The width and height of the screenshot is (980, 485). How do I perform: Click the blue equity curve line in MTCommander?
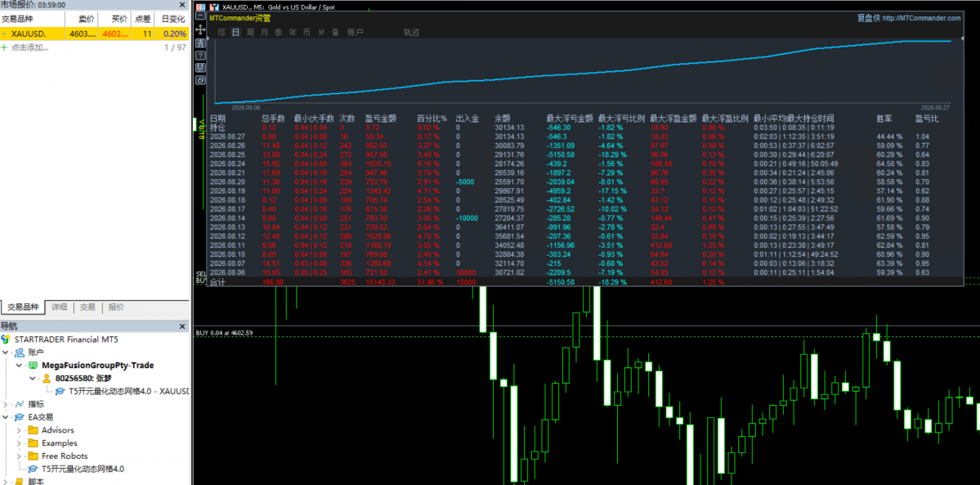[583, 72]
